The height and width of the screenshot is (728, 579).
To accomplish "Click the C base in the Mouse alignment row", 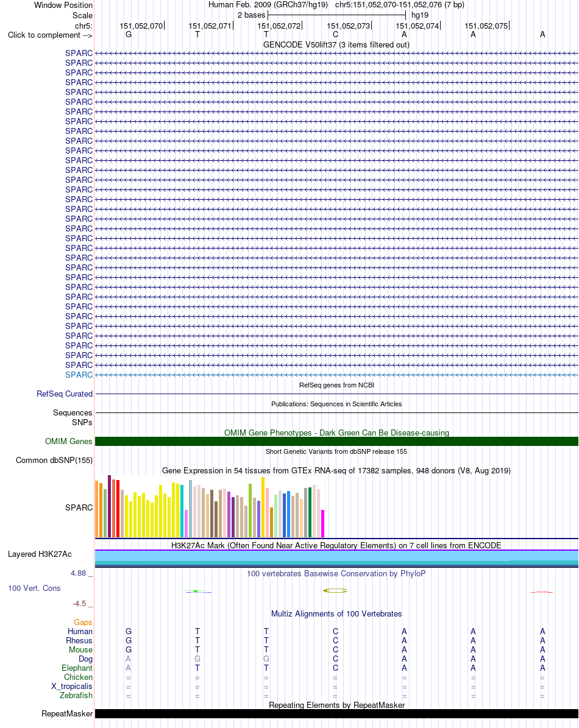I will (x=335, y=650).
